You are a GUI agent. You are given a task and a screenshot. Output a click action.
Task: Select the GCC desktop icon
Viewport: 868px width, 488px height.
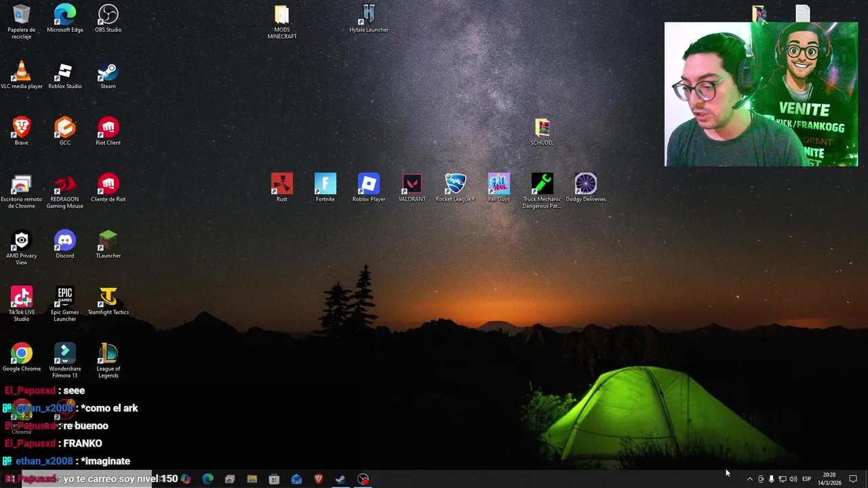tap(65, 131)
